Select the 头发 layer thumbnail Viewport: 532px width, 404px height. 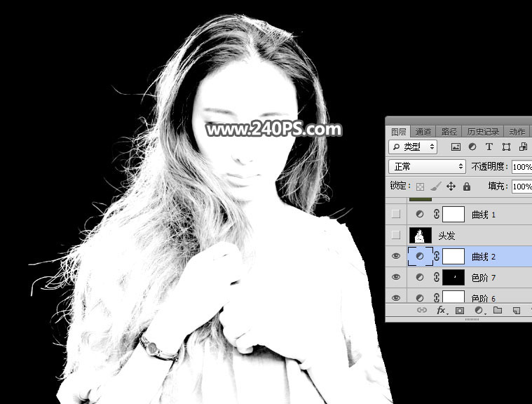pyautogui.click(x=421, y=235)
